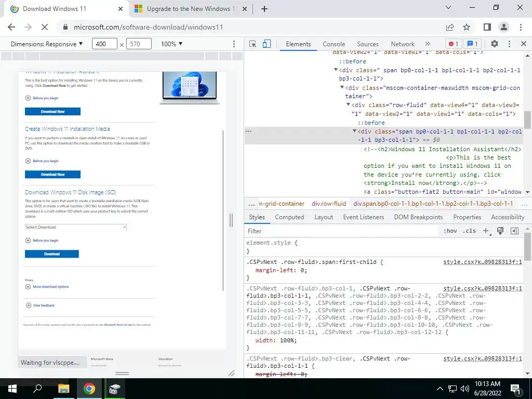The image size is (532, 399).
Task: Collapse the ' span bp0-col-1-1' div node
Action: point(336,70)
